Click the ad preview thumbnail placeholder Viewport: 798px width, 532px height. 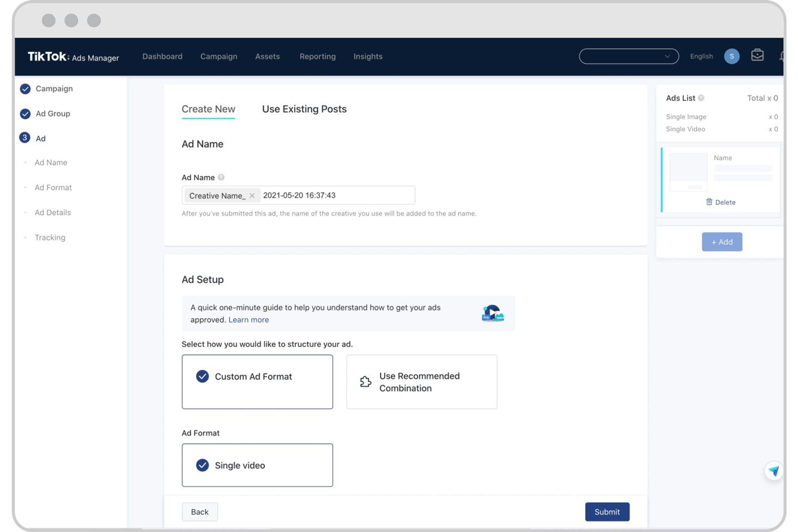688,172
